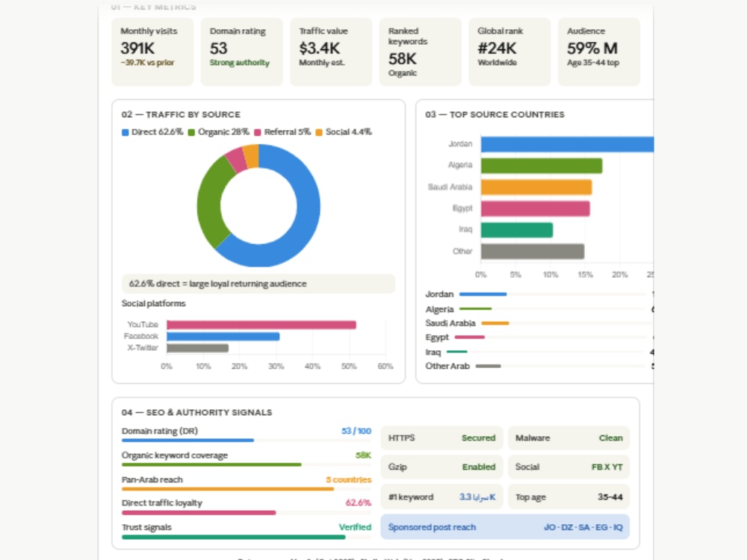This screenshot has width=747, height=560.
Task: Click the '02 — TRAFFIC BY SOURCE' heading
Action: pyautogui.click(x=181, y=115)
